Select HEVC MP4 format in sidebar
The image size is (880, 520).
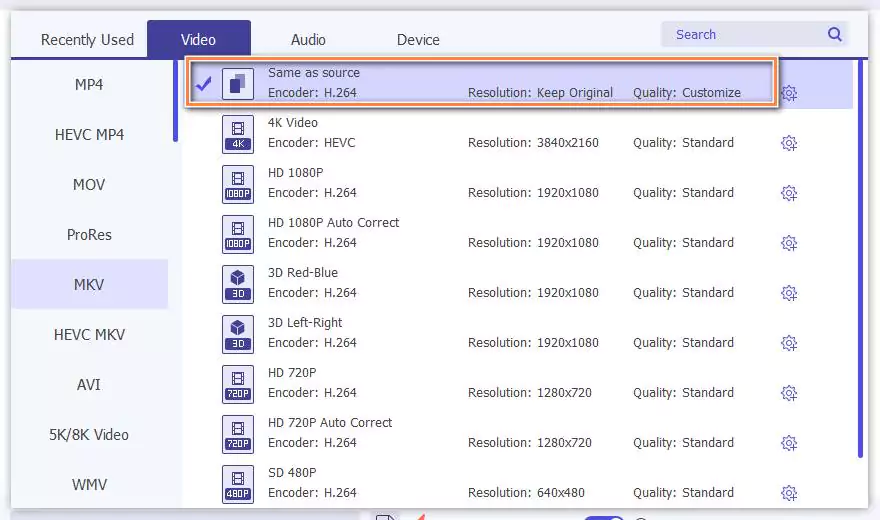click(89, 135)
